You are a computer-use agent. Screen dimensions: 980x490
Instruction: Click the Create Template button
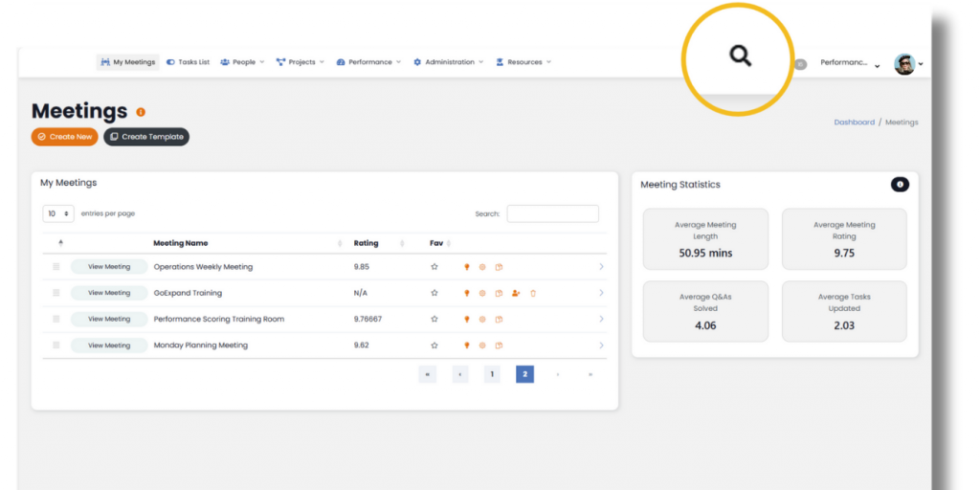(x=146, y=137)
